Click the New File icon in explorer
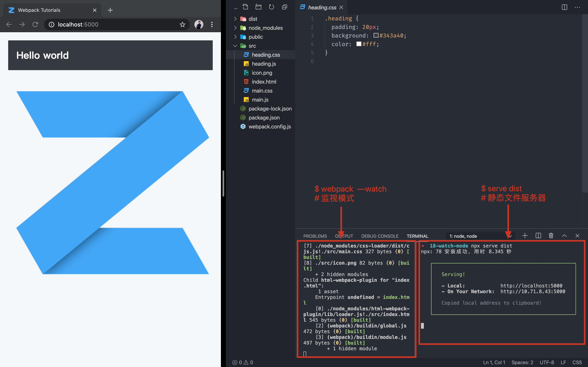Screen dimensions: 588x367 [x=245, y=7]
